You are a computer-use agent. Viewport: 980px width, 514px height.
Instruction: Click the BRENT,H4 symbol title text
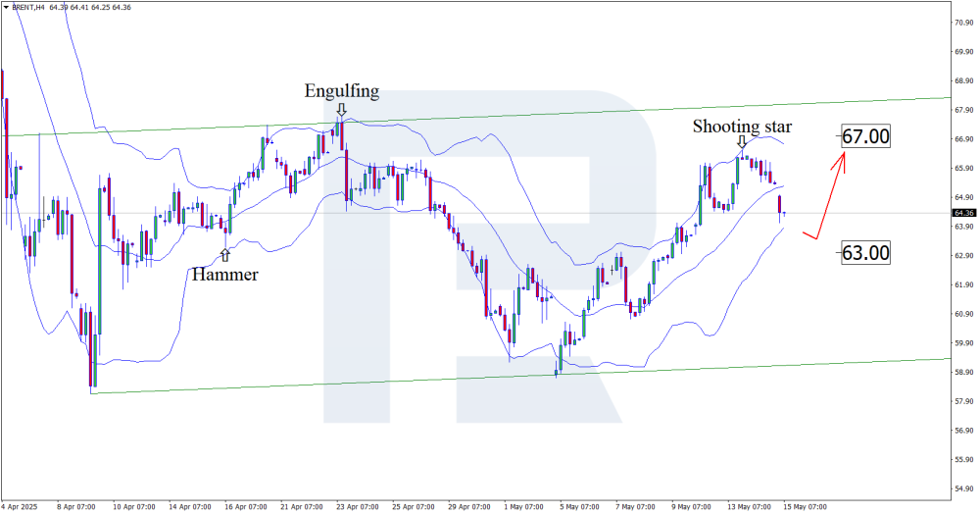coord(27,7)
